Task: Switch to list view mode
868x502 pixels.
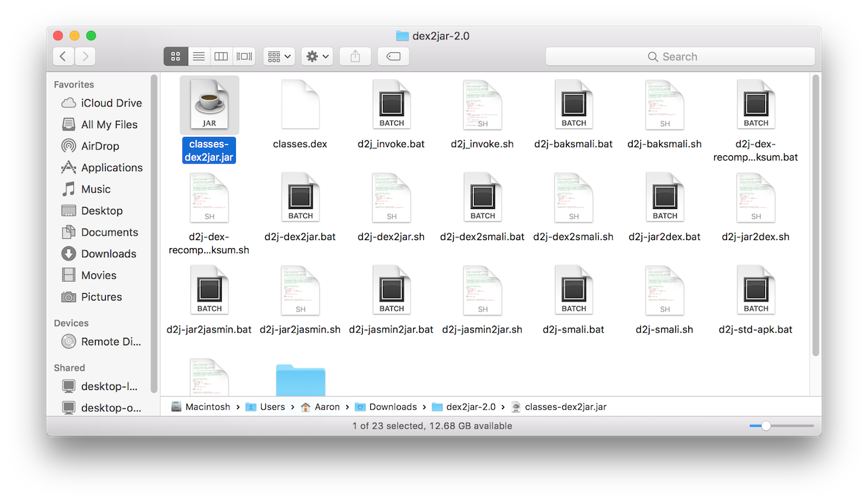Action: pos(199,56)
